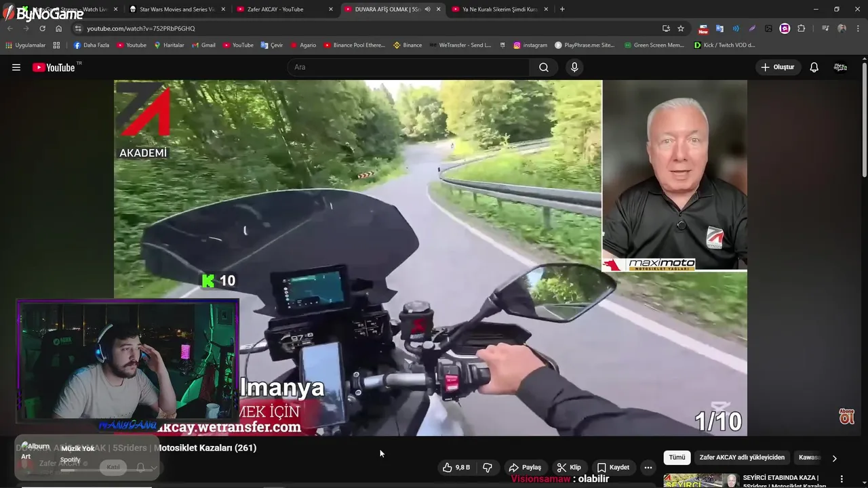Open the Haritalar bookmark

click(x=169, y=45)
